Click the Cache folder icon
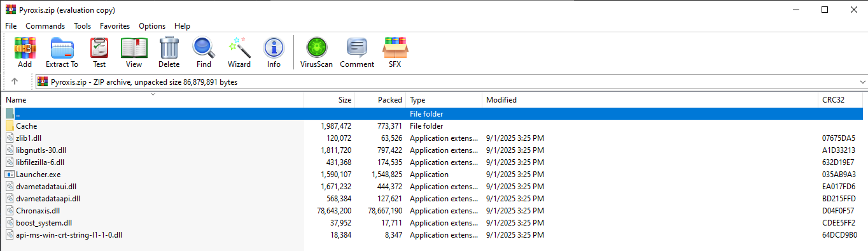Image resolution: width=868 pixels, height=251 pixels. click(10, 126)
